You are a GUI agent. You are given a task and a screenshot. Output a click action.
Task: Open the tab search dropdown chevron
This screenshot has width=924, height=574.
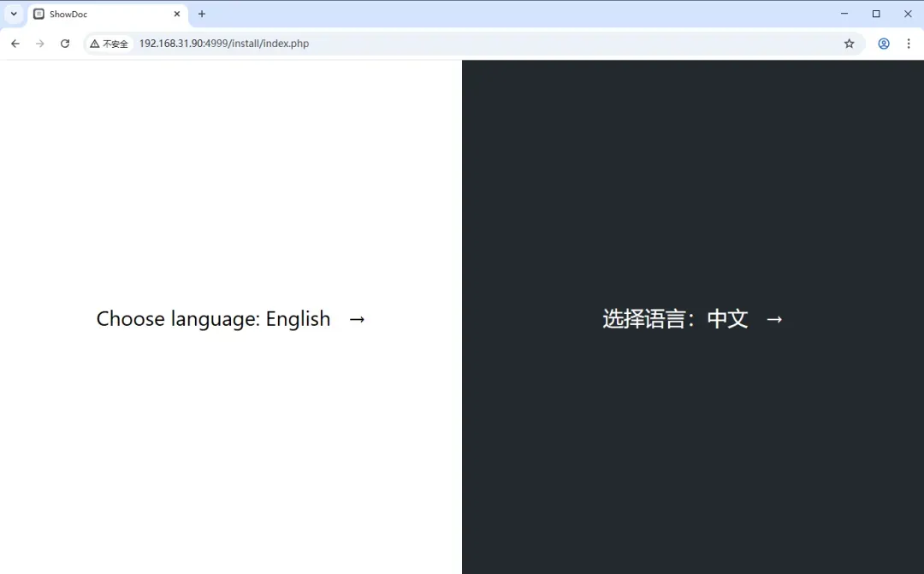14,14
